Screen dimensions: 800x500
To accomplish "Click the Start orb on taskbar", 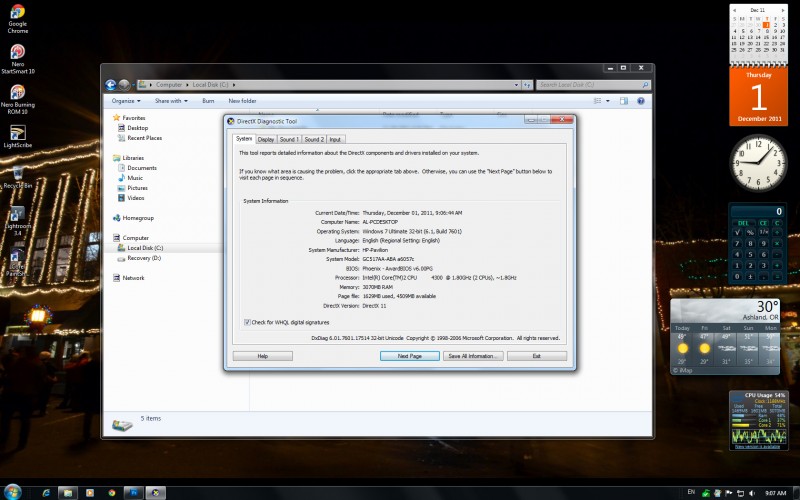I will (12, 492).
